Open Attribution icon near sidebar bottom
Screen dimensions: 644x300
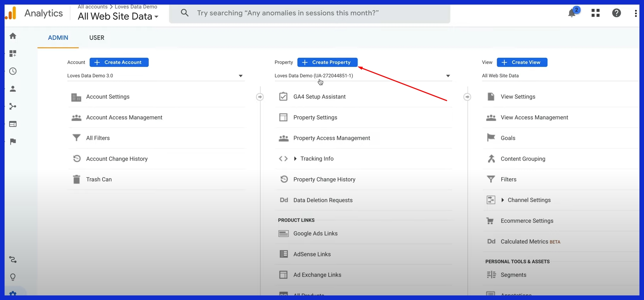click(13, 260)
